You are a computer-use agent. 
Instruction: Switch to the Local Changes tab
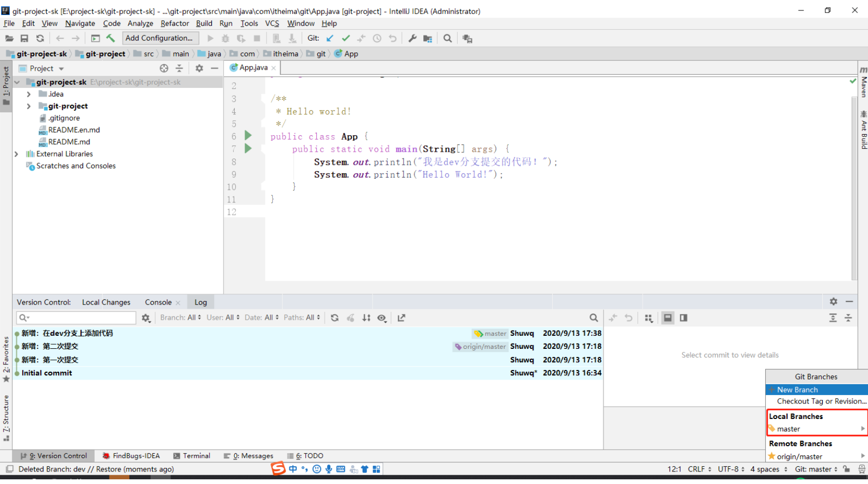pyautogui.click(x=106, y=302)
